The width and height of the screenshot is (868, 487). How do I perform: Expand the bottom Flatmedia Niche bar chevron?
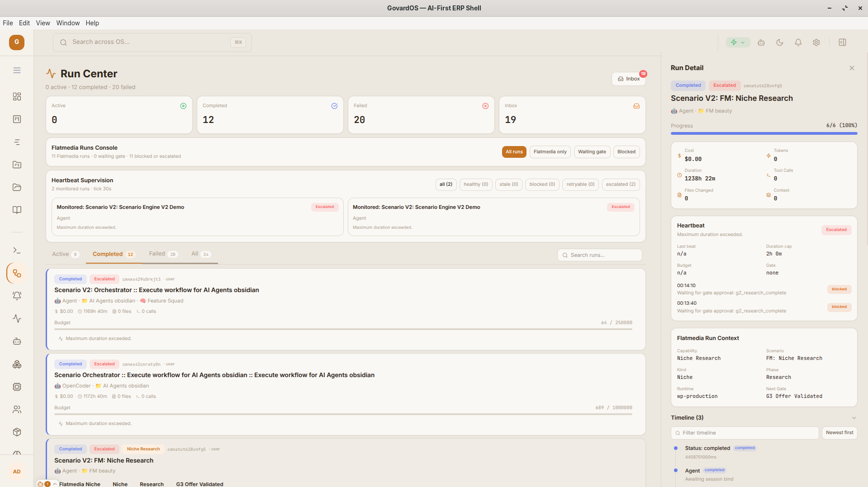tap(55, 484)
